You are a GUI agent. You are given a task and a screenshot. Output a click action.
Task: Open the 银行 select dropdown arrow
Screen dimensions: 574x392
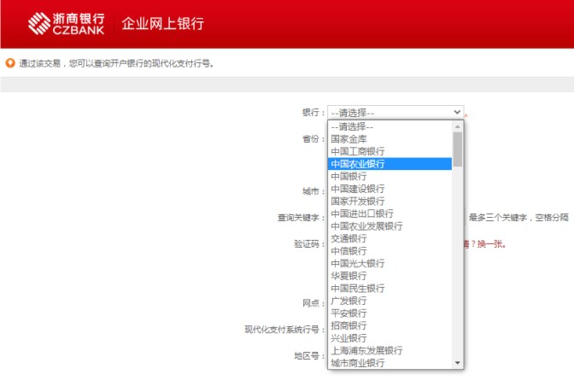point(457,112)
